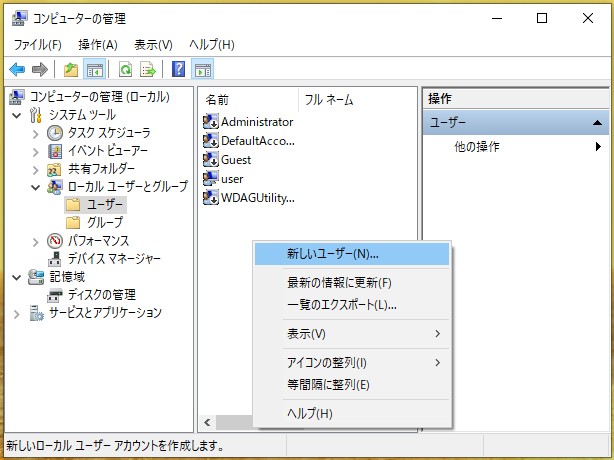Click the ローカル ユーザーとグループ icon
Image resolution: width=614 pixels, height=460 pixels.
tap(54, 187)
